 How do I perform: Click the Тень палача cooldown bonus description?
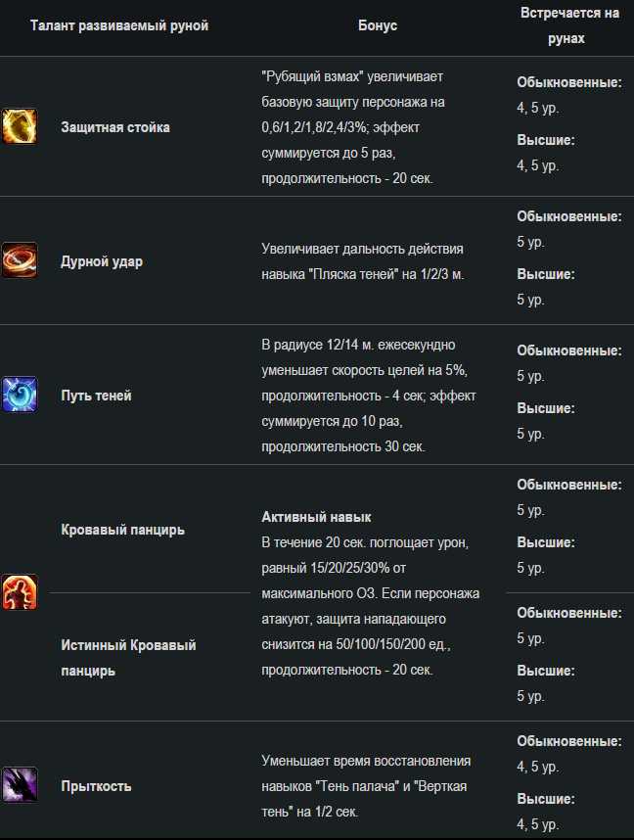366,786
